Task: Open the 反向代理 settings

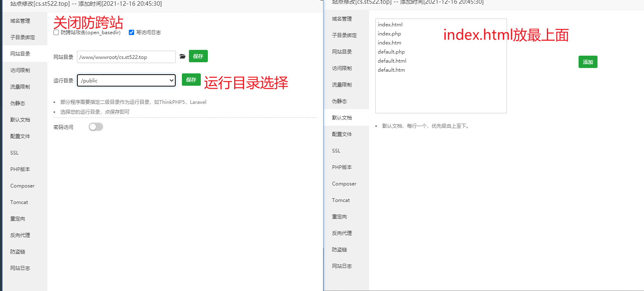Action: (20, 235)
